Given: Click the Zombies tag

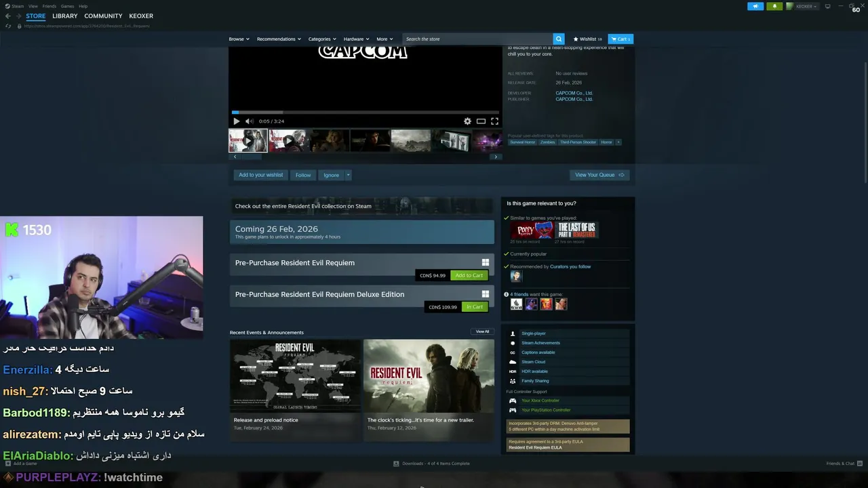Looking at the screenshot, I should 548,142.
